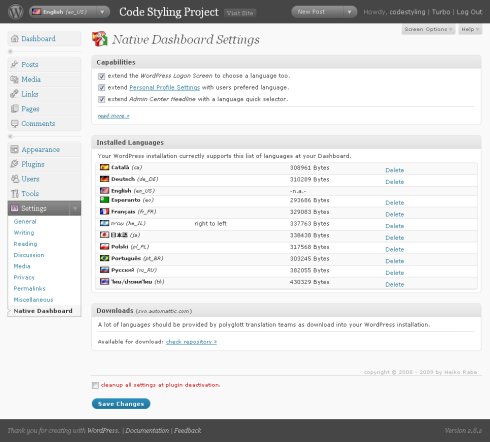The image size is (490, 442).
Task: Open the Permalinks settings submenu item
Action: [29, 289]
